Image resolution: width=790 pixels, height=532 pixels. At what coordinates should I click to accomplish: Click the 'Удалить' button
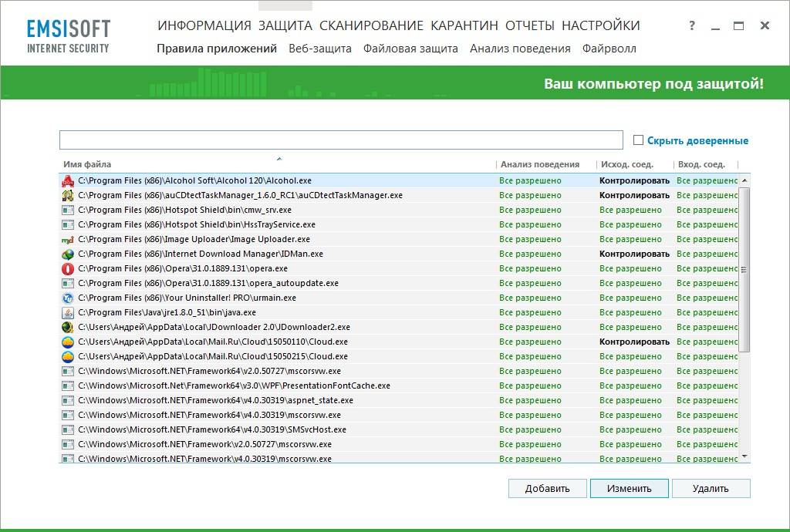click(711, 488)
